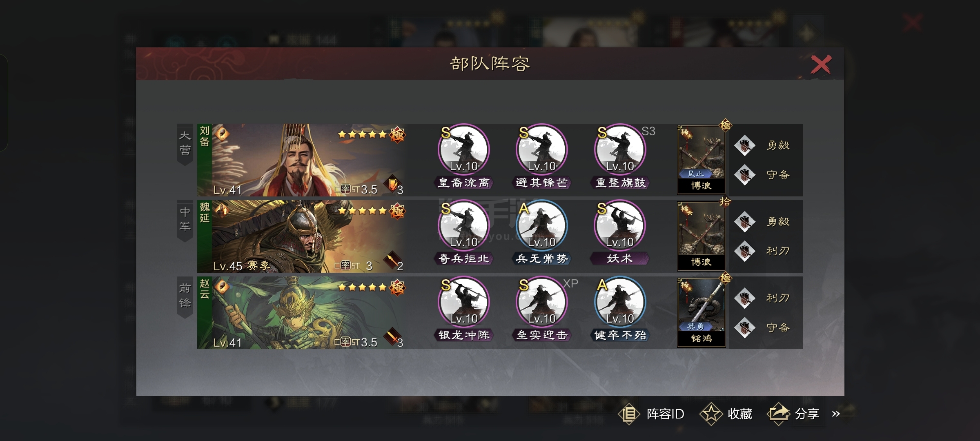This screenshot has width=980, height=441.
Task: Expand more options with double chevron
Action: click(x=836, y=414)
